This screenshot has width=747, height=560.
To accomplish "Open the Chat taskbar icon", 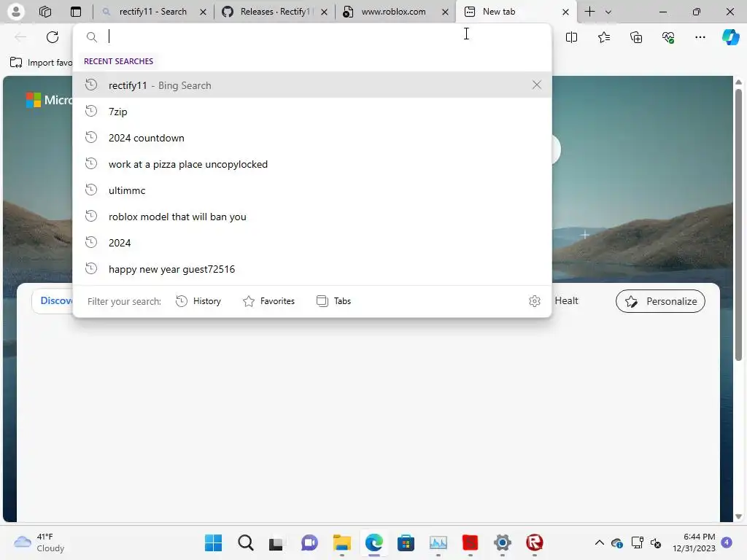I will point(309,542).
